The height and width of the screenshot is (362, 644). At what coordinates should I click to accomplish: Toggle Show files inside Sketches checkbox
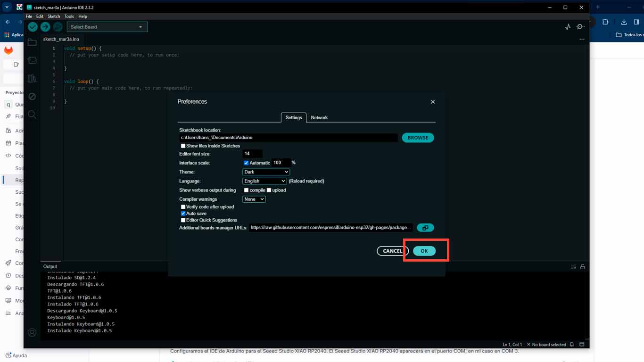pyautogui.click(x=183, y=146)
